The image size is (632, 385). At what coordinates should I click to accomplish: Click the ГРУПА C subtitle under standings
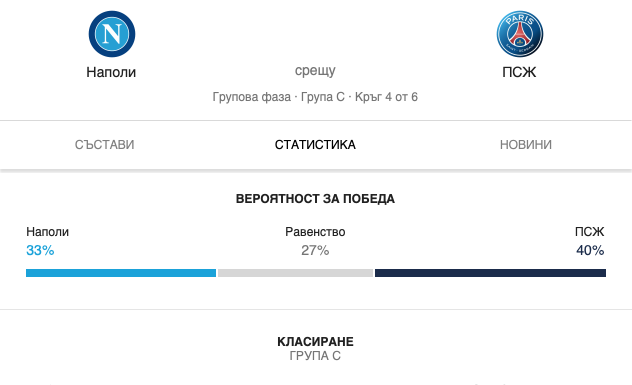coord(315,356)
